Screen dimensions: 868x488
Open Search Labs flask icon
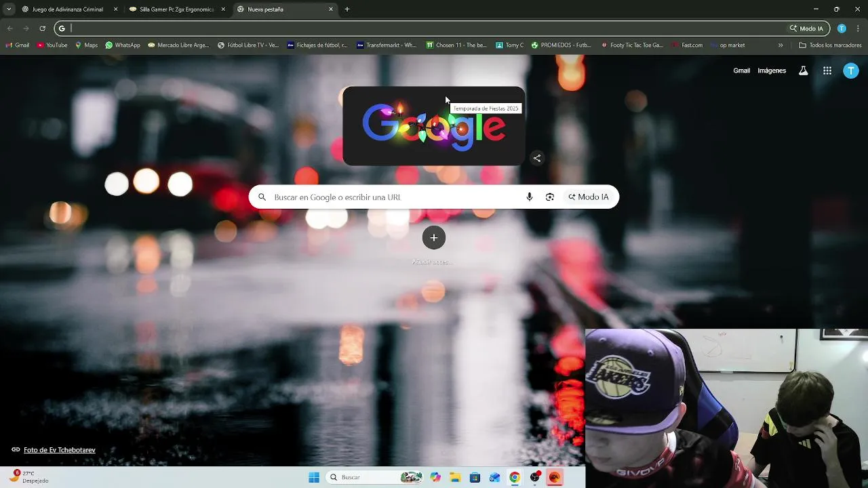click(804, 70)
